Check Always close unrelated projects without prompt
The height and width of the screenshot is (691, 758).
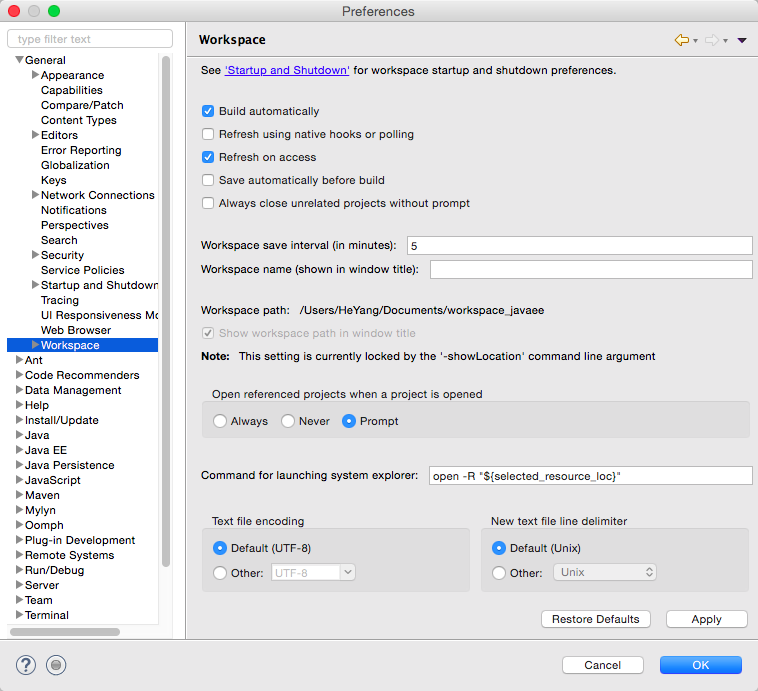click(208, 203)
